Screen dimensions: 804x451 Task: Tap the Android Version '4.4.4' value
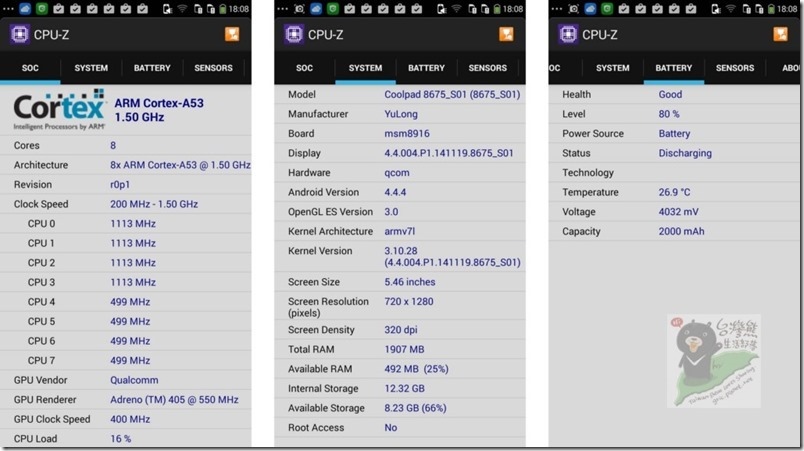[395, 192]
